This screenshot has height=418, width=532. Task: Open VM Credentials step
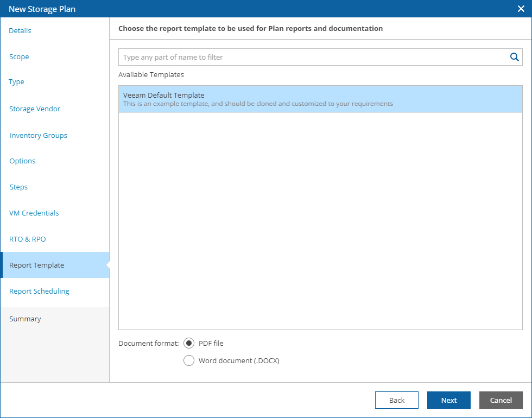(x=34, y=213)
